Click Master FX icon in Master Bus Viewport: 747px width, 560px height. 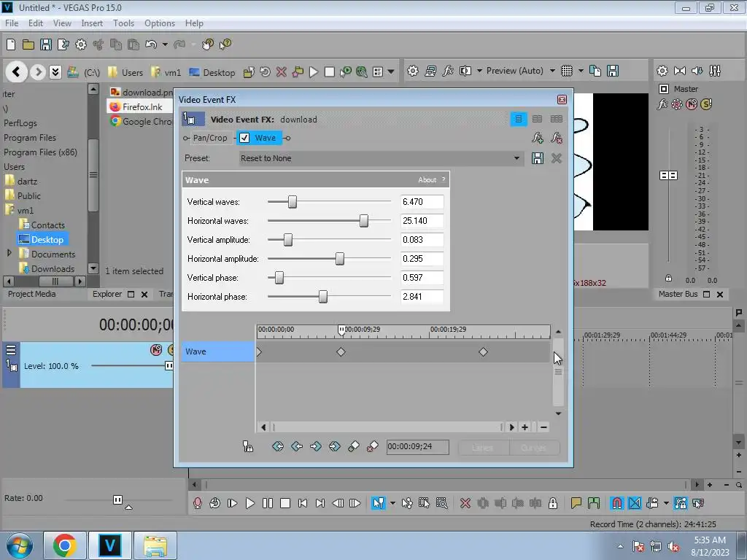click(662, 104)
